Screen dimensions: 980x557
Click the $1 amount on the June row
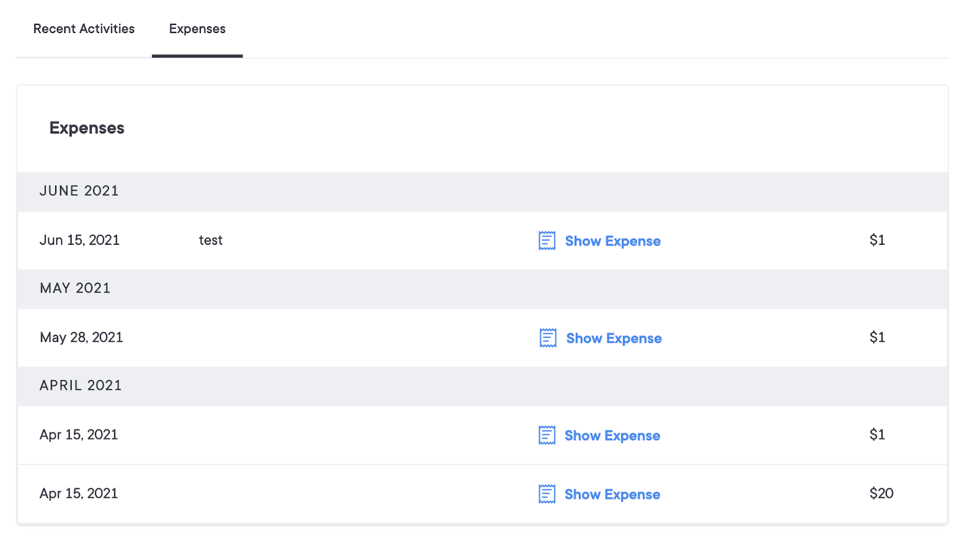(877, 240)
